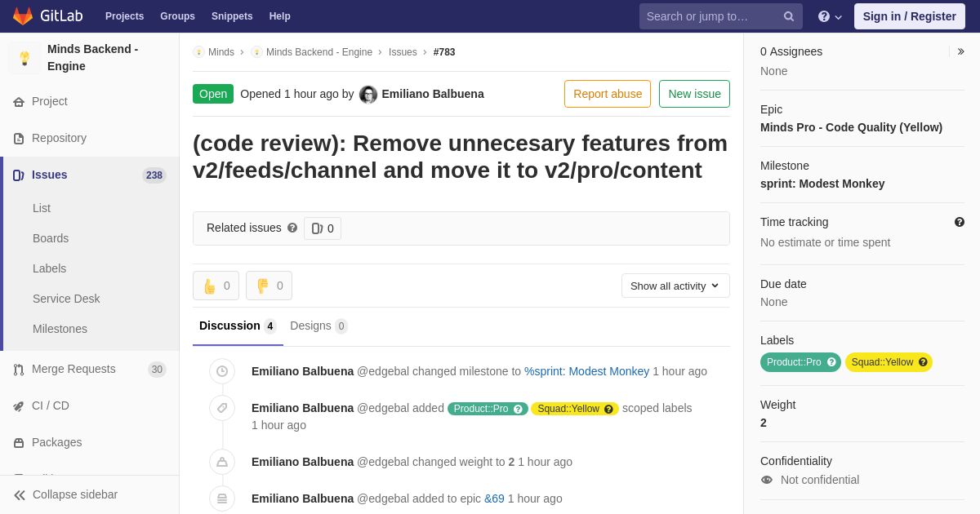Image resolution: width=980 pixels, height=514 pixels.
Task: Click the #783 breadcrumb
Action: point(444,52)
